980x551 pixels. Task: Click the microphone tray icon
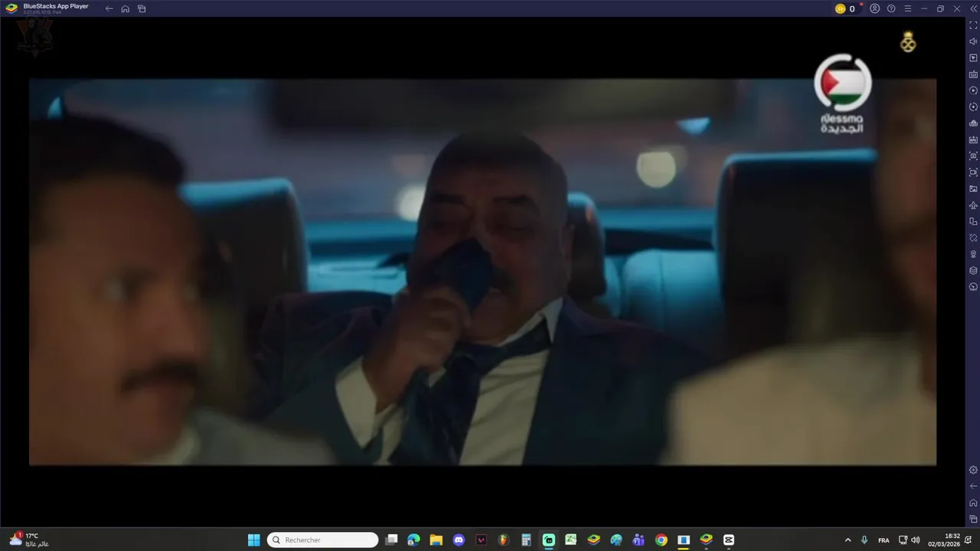(864, 540)
